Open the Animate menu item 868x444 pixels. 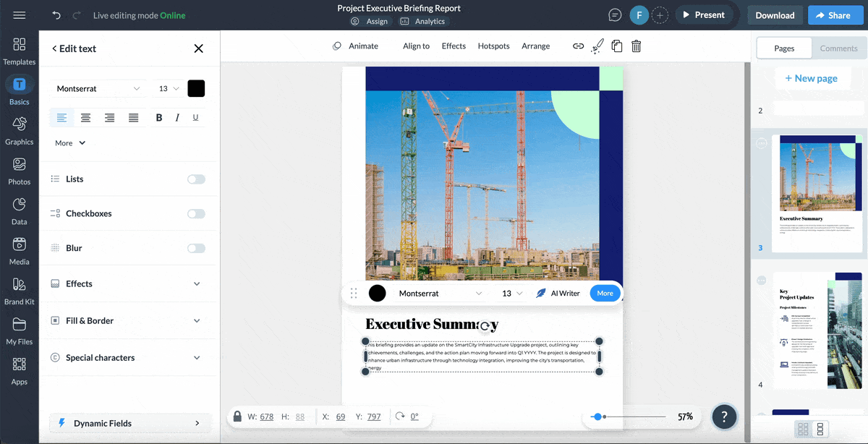[355, 46]
